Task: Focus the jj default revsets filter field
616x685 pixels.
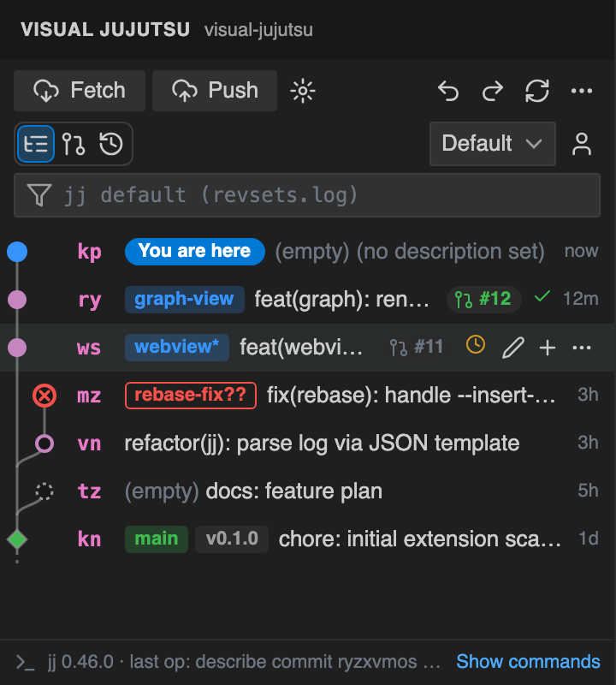Action: 307,195
